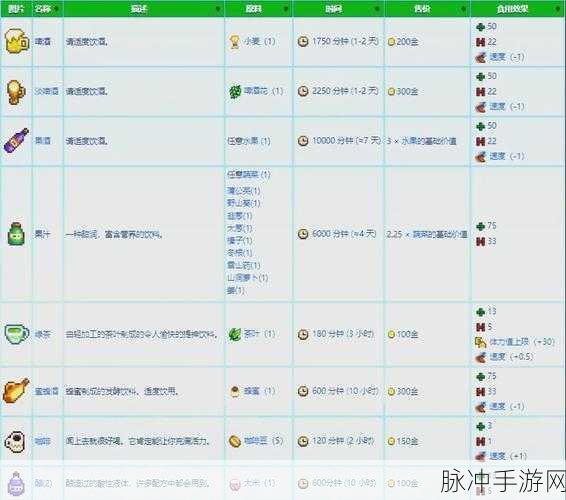Click the coffee bean icon beside 咖啡豆 (5)
This screenshot has width=566, height=500.
click(235, 441)
